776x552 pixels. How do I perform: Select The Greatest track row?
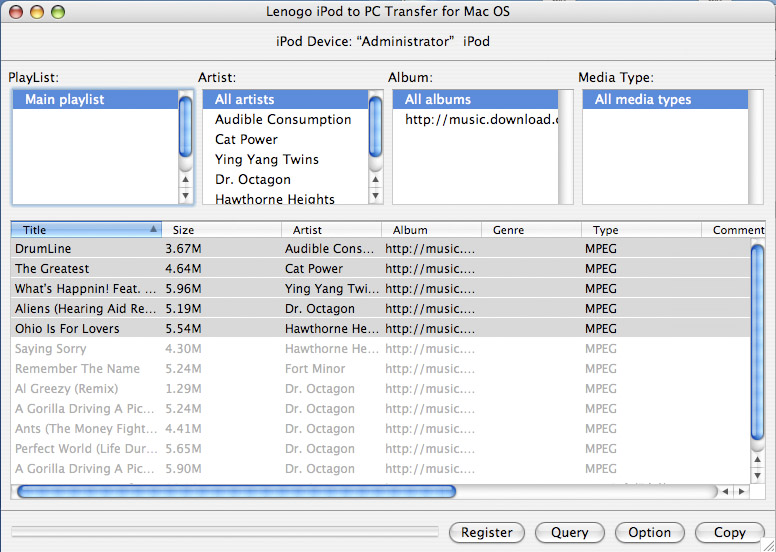pos(380,268)
